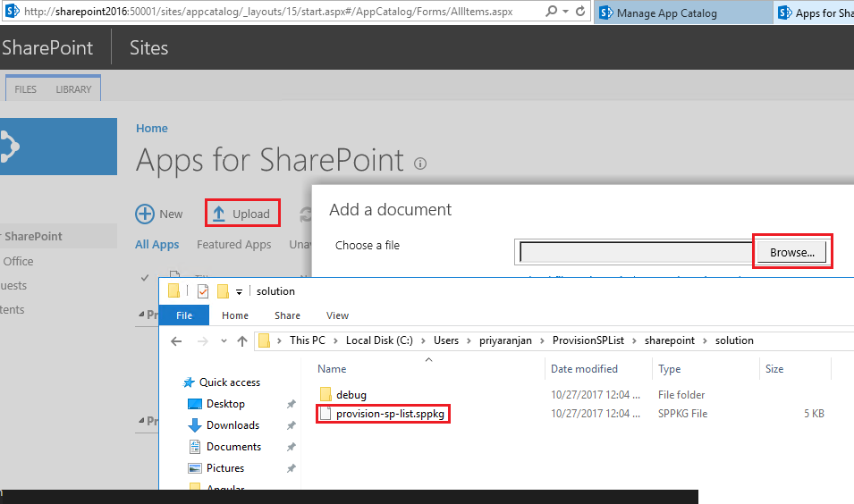The height and width of the screenshot is (504, 854).
Task: Click the Home breadcrumb link in SharePoint
Action: coord(152,129)
